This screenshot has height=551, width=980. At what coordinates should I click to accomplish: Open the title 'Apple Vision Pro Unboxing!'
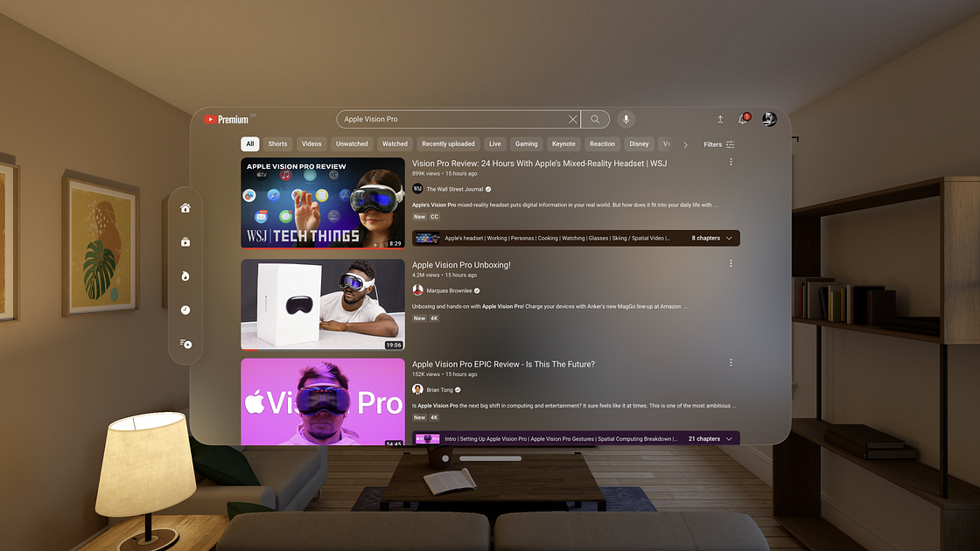tap(461, 265)
